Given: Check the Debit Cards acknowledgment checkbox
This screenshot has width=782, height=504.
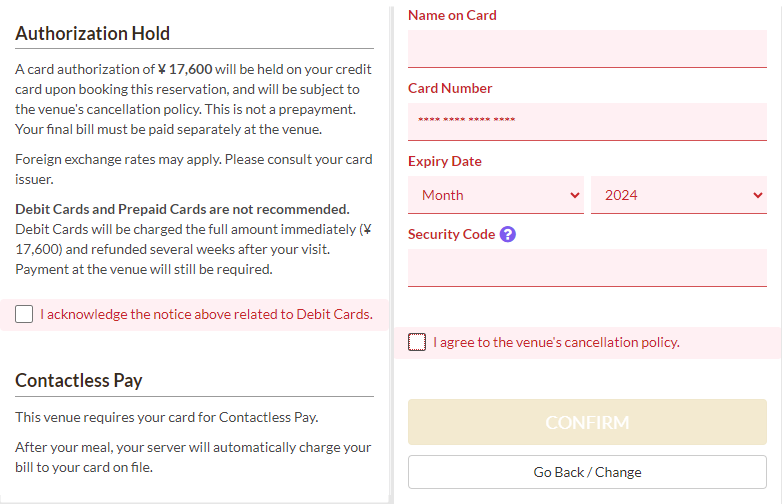Looking at the screenshot, I should (24, 314).
